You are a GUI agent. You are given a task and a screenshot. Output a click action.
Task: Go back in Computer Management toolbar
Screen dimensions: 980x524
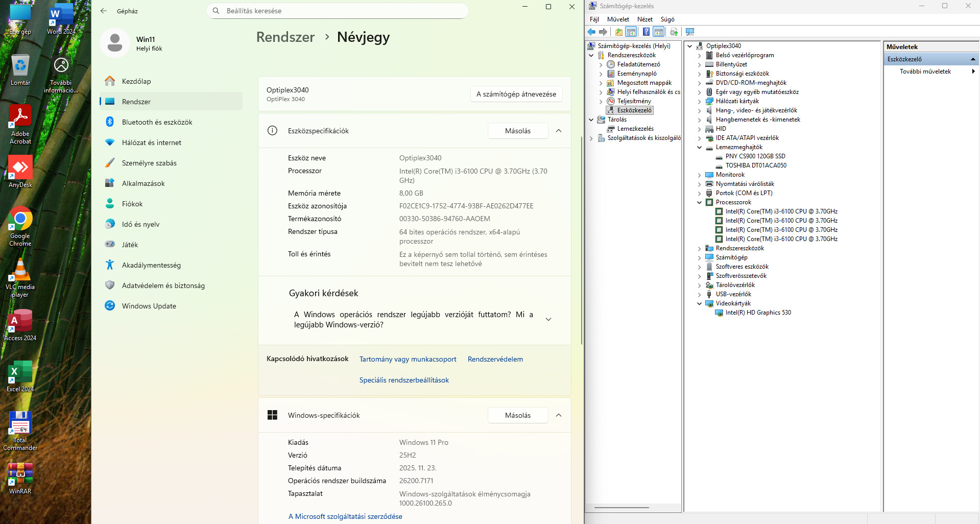click(x=591, y=32)
